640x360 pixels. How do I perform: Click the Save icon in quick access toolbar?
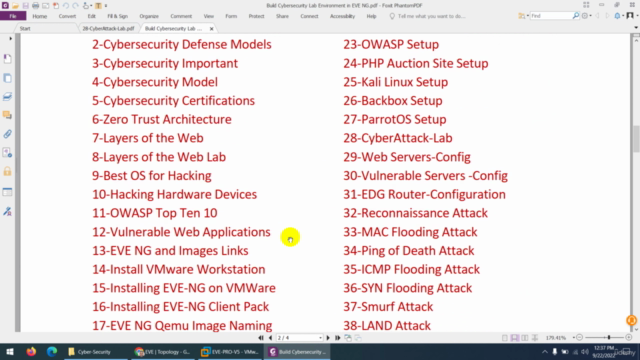25,6
